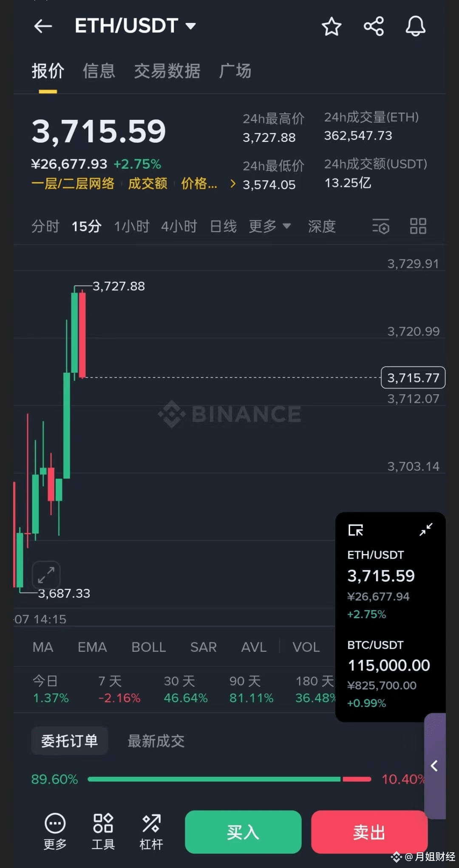Viewport: 459px width, 868px height.
Task: Switch to the 交易数据 tab
Action: [x=167, y=71]
